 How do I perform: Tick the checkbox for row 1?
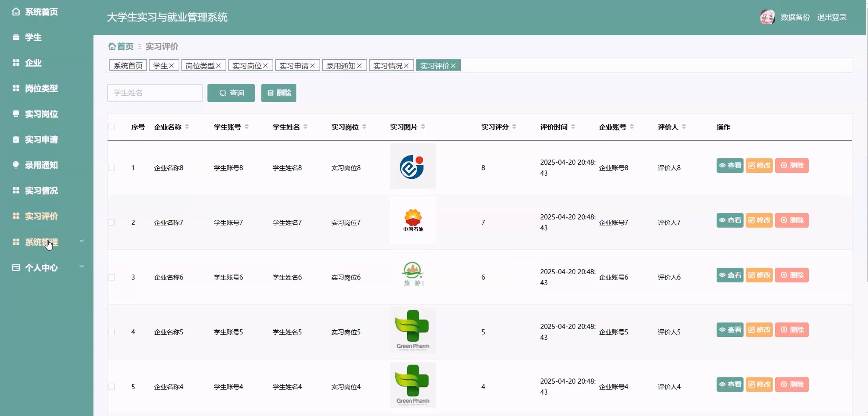(x=112, y=168)
